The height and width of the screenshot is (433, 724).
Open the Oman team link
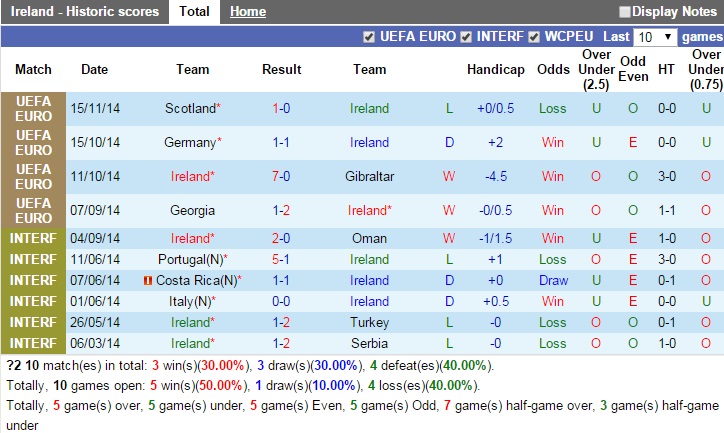[369, 238]
